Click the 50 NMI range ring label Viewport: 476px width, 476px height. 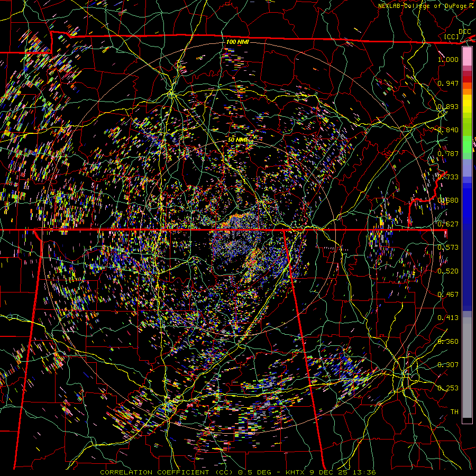237,140
